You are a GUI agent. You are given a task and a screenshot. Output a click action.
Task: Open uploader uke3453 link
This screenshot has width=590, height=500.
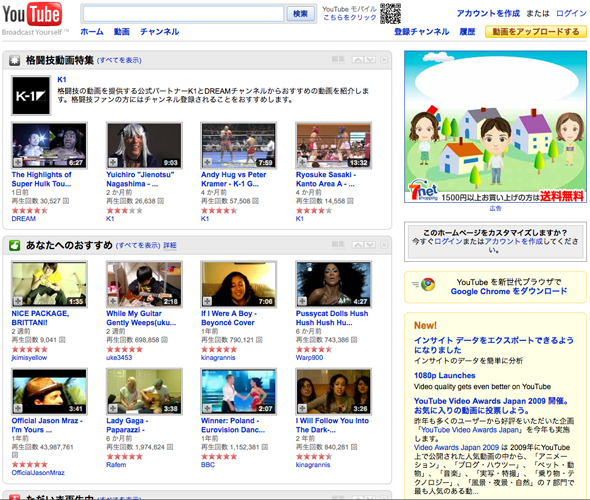pos(119,357)
